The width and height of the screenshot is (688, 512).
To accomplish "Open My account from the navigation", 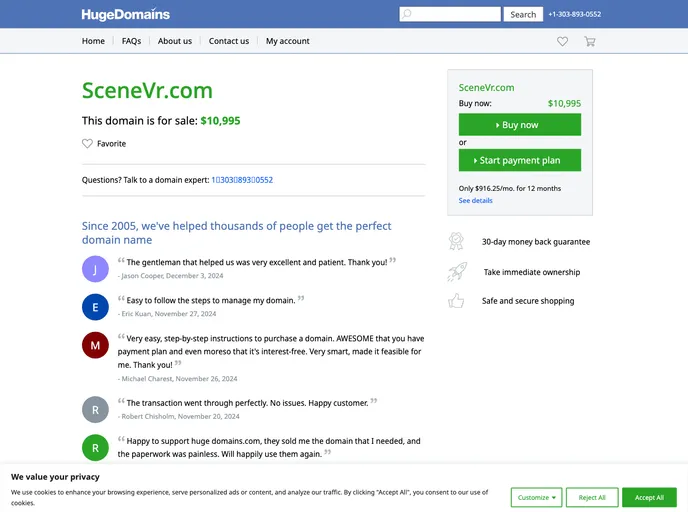I will coord(287,41).
